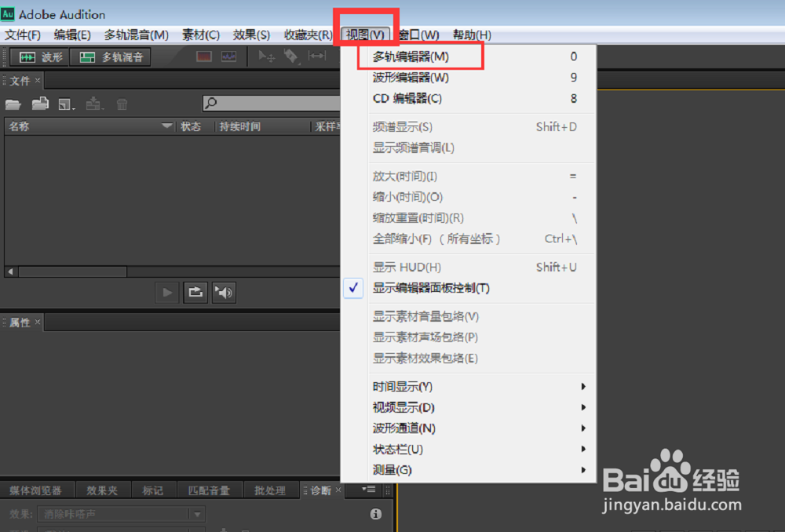Open the panel options menu icon near 诊断
Viewport: 785px width, 532px height.
(369, 489)
